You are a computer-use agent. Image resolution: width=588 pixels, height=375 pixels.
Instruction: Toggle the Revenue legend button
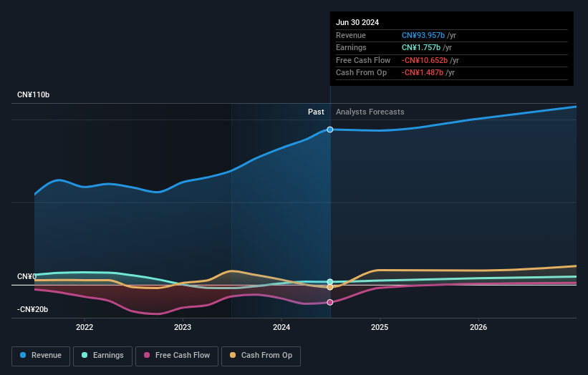41,356
